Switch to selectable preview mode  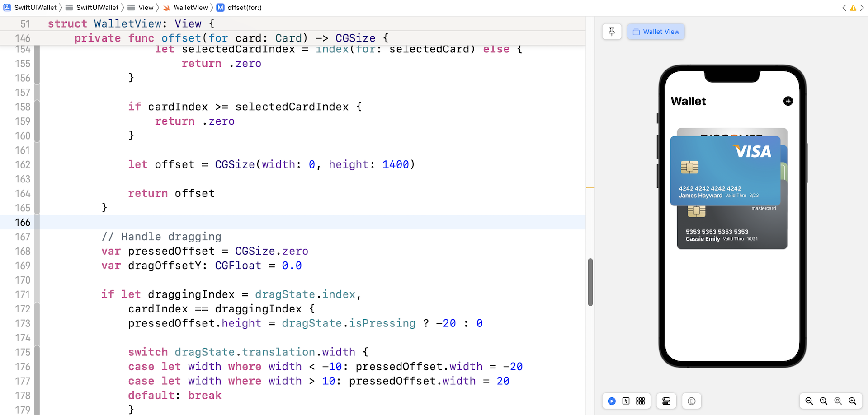(x=626, y=401)
